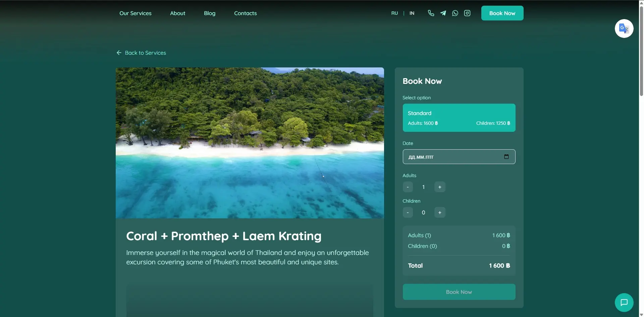This screenshot has width=644, height=317.
Task: Click the island beach tour photo
Action: point(250,143)
